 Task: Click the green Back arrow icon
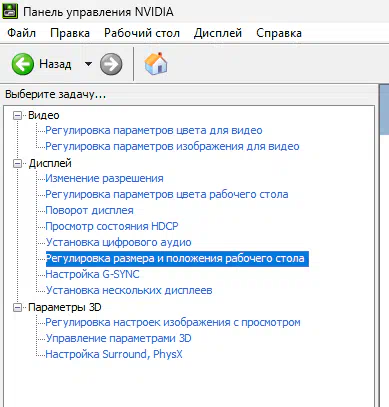23,64
